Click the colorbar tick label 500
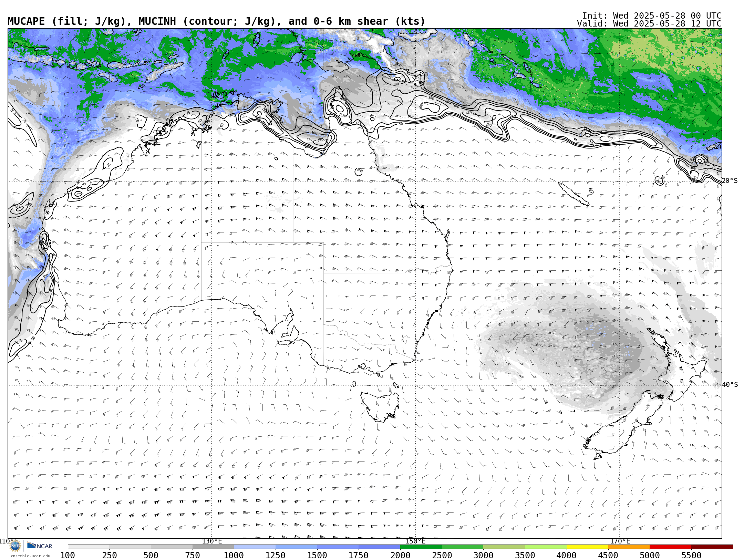The image size is (744, 560). 151,556
